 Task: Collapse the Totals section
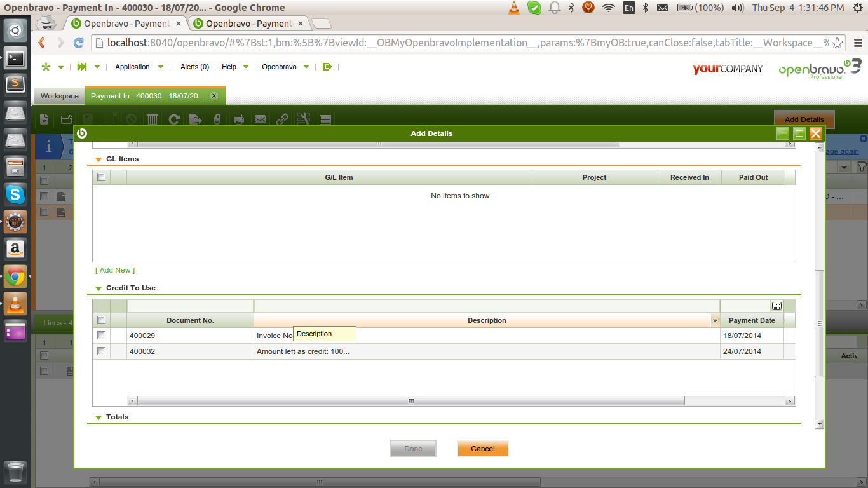(98, 417)
